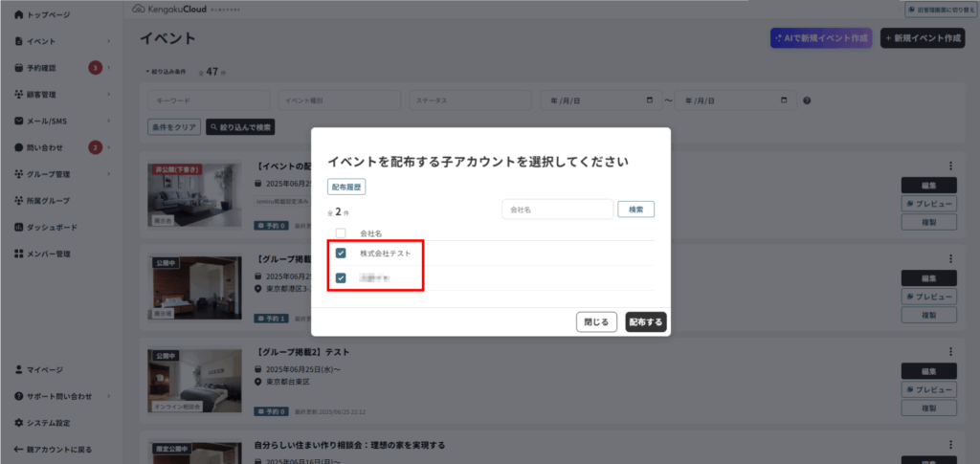Click the 会社名 search input field

tap(557, 209)
